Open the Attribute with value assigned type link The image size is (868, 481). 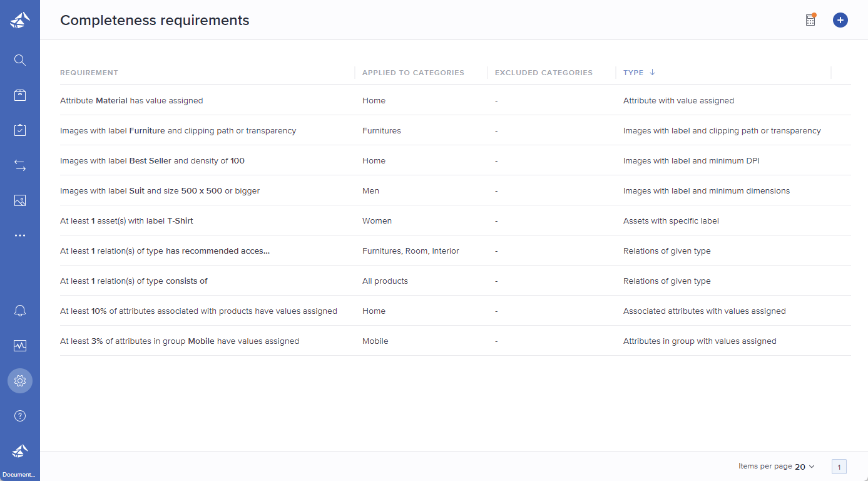(678, 100)
